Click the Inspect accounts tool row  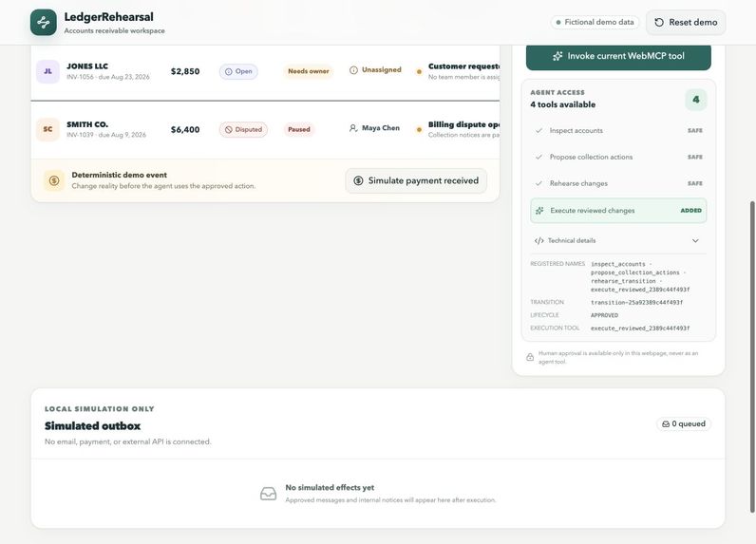pos(618,131)
